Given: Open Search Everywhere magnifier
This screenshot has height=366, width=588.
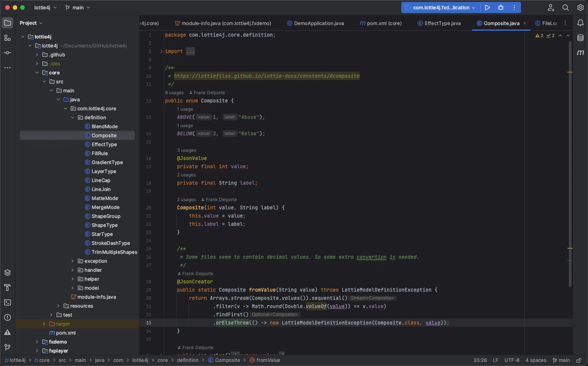Looking at the screenshot, I should tap(566, 7).
